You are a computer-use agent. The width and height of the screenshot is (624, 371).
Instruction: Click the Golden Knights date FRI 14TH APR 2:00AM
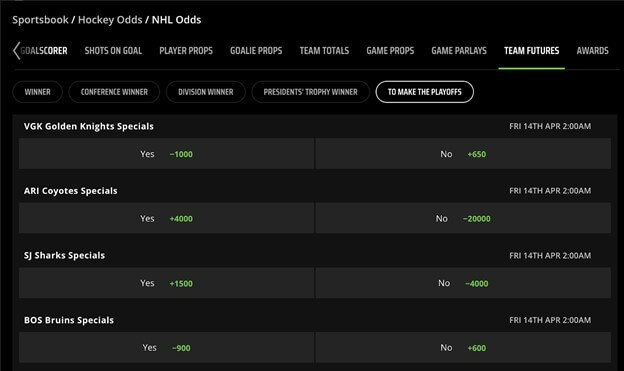coord(550,126)
